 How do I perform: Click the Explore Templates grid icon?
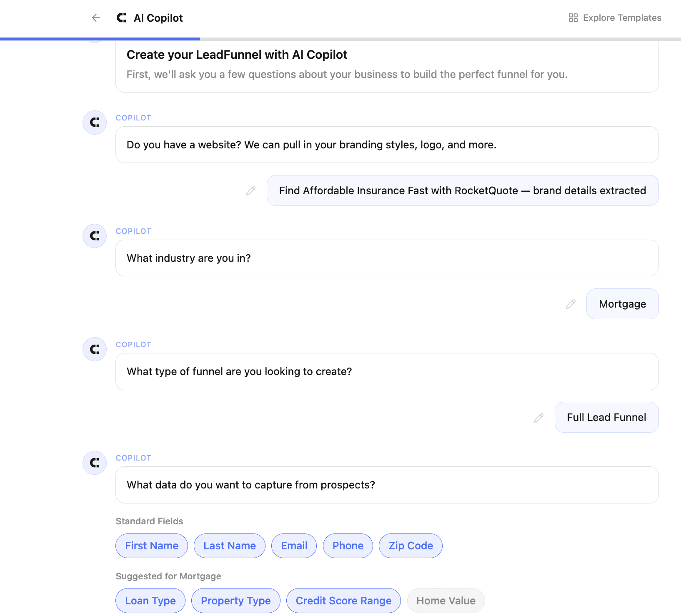tap(573, 18)
